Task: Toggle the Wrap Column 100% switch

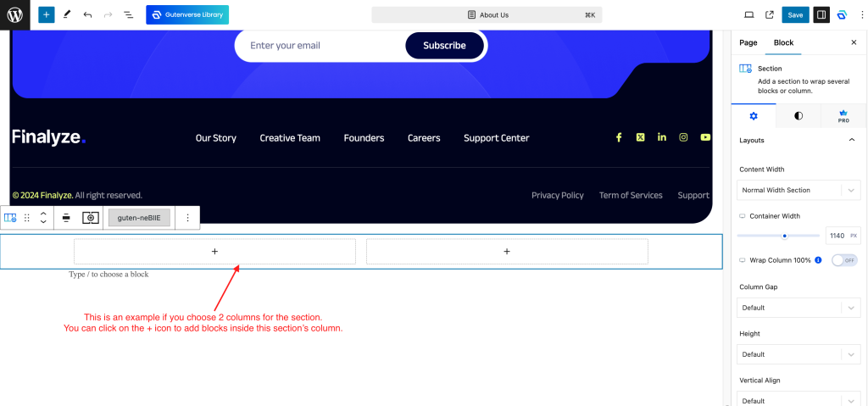Action: tap(844, 260)
